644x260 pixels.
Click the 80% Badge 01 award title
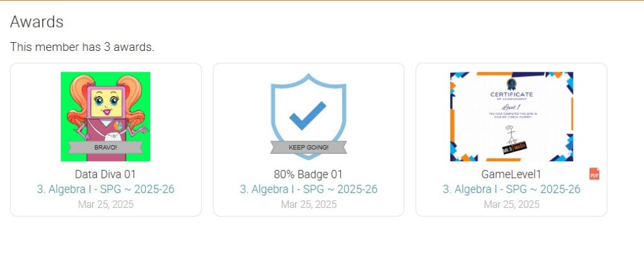click(x=308, y=174)
